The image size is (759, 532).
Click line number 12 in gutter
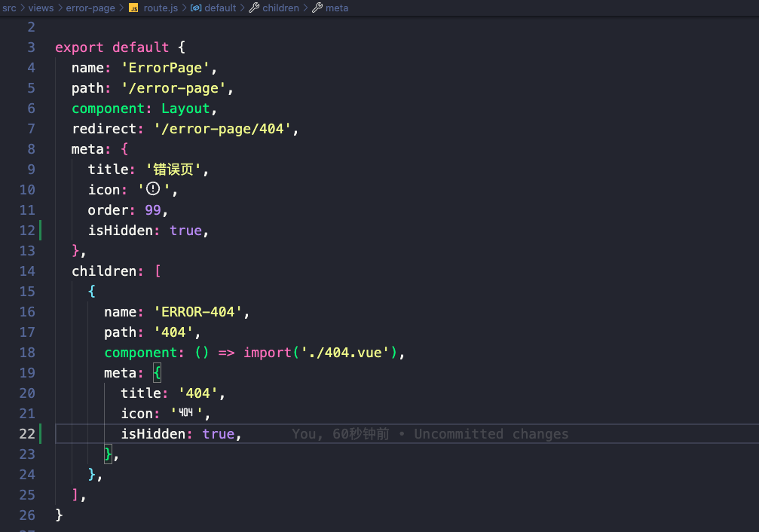click(x=27, y=231)
